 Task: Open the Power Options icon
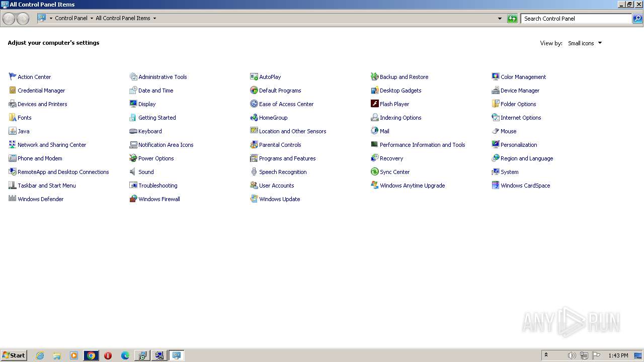click(x=133, y=158)
